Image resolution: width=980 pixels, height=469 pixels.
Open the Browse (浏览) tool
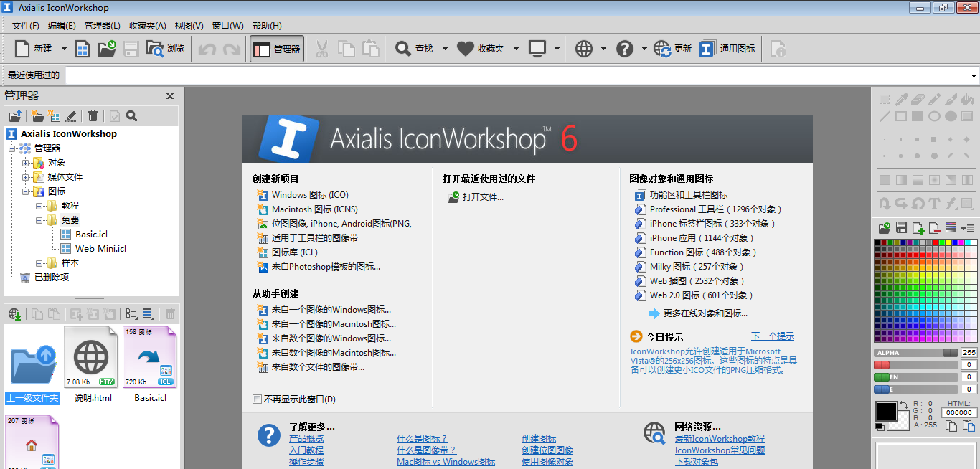click(165, 49)
